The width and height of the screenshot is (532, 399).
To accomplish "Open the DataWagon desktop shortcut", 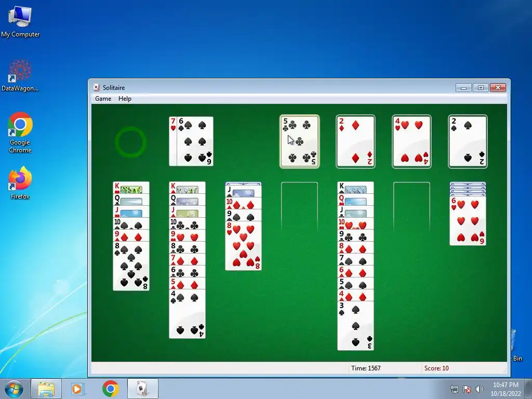I will tap(20, 75).
